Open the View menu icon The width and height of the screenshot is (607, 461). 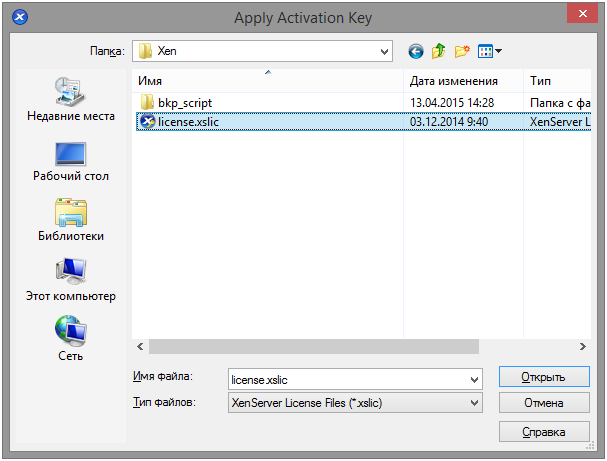490,51
